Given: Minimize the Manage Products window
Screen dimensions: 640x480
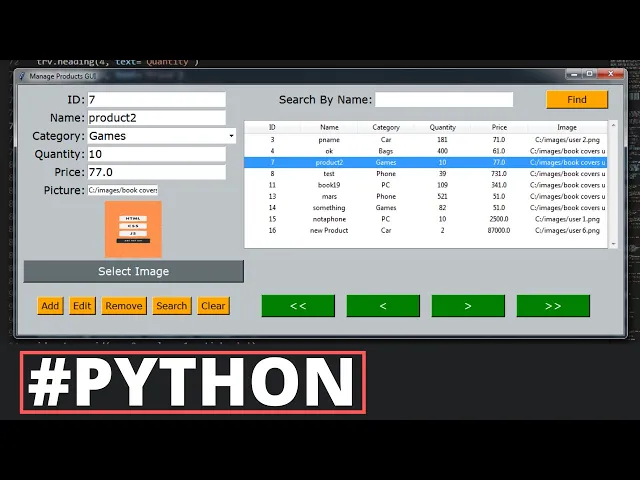Looking at the screenshot, I should (x=574, y=74).
